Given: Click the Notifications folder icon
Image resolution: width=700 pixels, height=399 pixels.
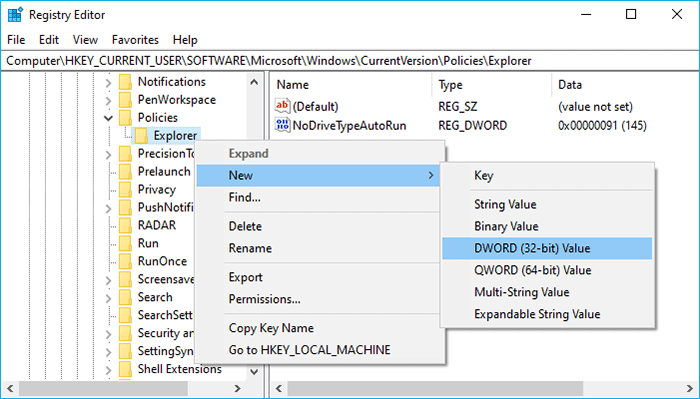Looking at the screenshot, I should tap(125, 82).
